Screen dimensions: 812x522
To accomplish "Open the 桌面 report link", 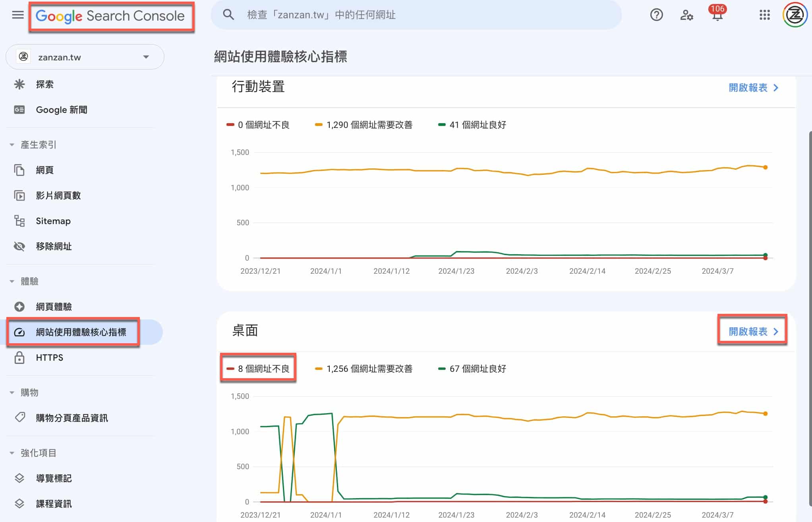I will (x=754, y=331).
